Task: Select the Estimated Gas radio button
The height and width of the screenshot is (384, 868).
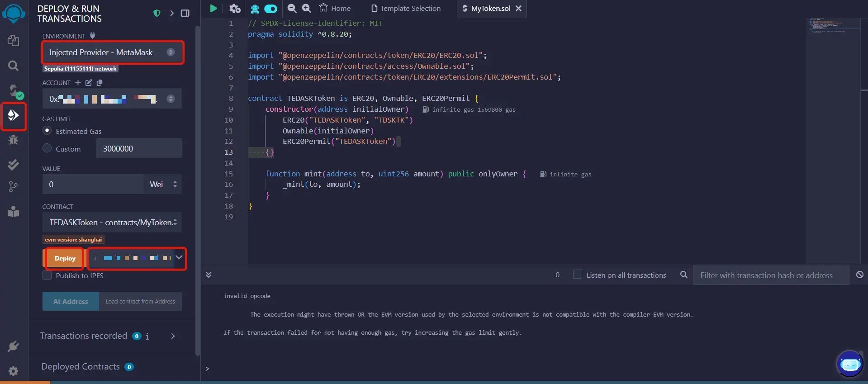Action: tap(47, 130)
